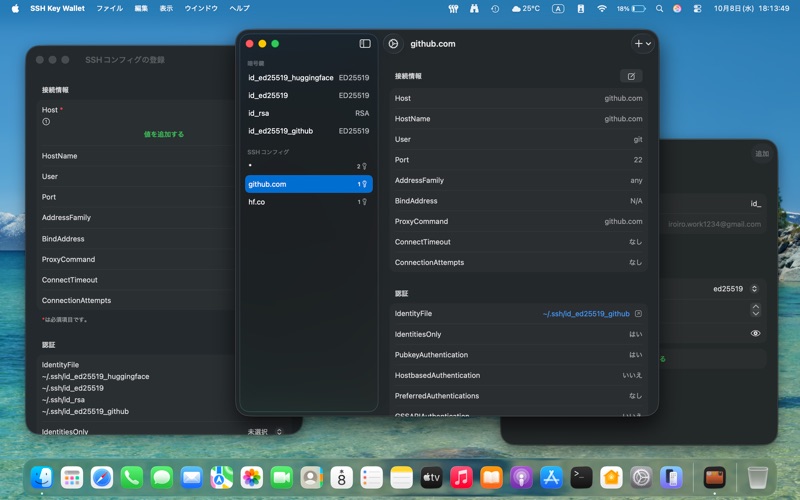Screen dimensions: 800x500
Task: Click the HostbasedAuthentication row value いいえ
Action: (632, 375)
